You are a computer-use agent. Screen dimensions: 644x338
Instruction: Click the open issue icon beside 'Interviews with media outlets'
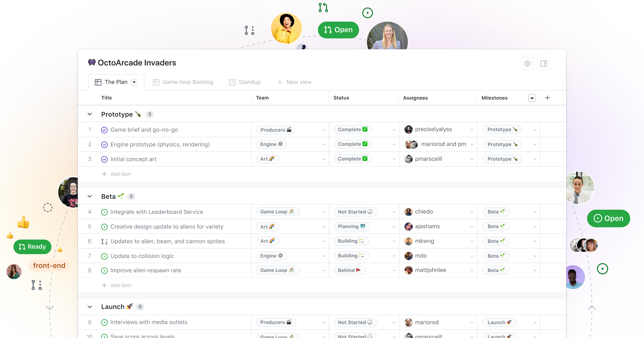(x=104, y=322)
